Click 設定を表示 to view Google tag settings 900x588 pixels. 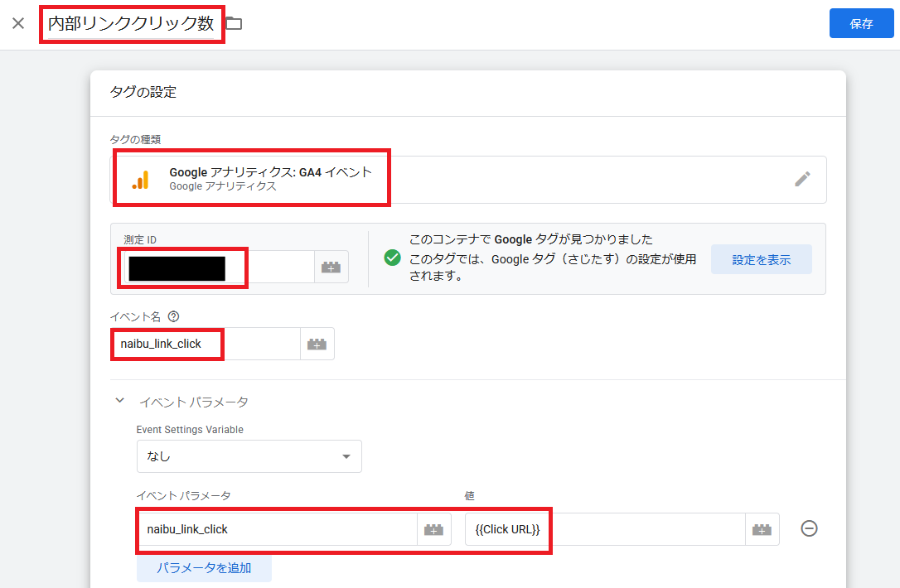761,259
